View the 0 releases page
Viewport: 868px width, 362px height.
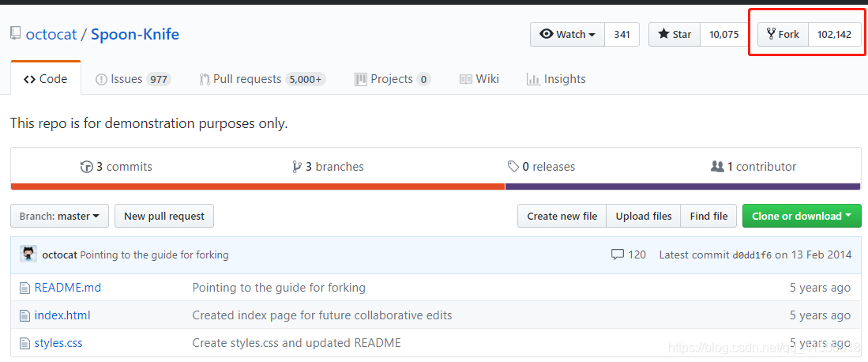541,166
